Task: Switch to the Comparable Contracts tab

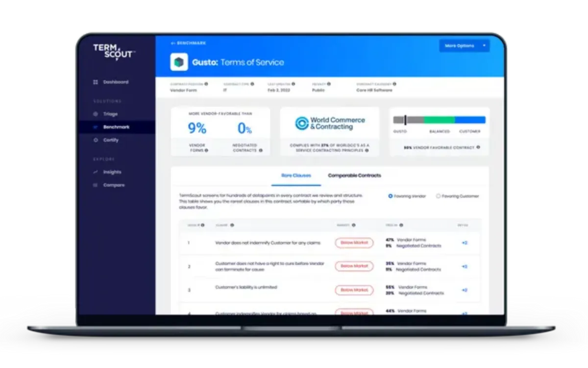Action: (x=354, y=176)
